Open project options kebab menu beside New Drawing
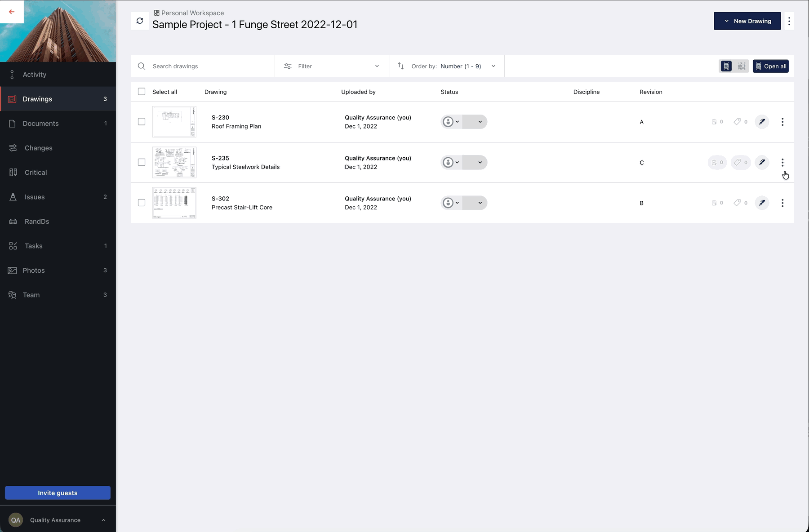Screen dimensions: 809x532 [789, 21]
